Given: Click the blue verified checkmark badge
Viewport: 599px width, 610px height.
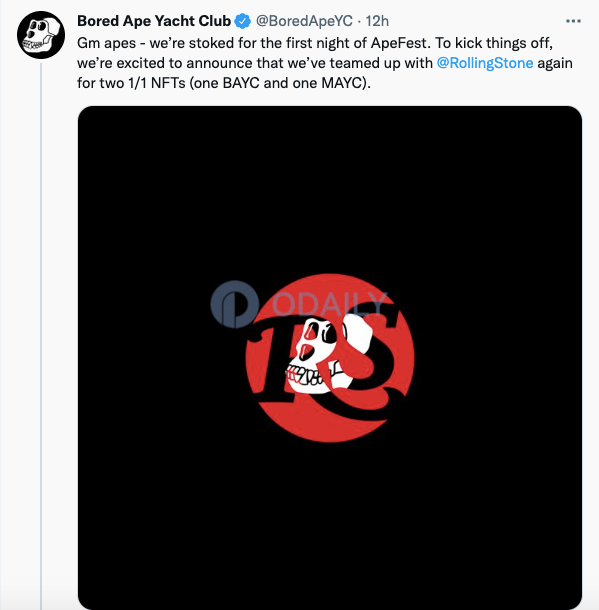Looking at the screenshot, I should (243, 21).
